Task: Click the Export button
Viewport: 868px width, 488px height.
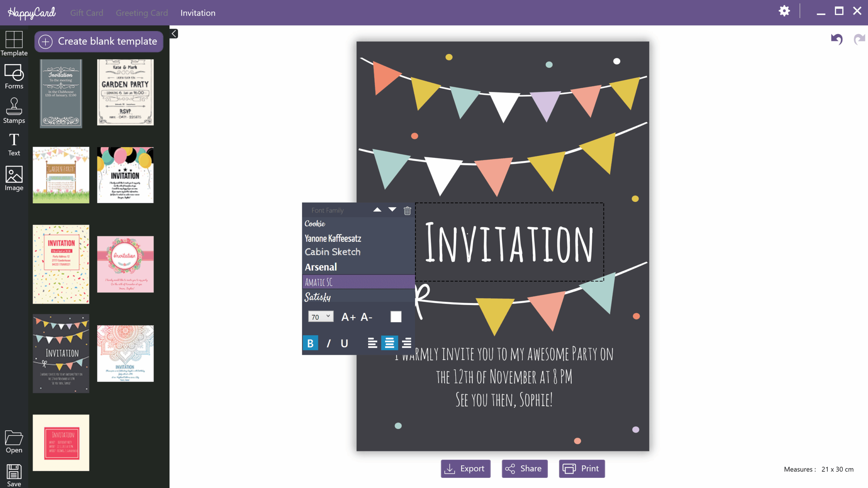Action: pyautogui.click(x=465, y=468)
